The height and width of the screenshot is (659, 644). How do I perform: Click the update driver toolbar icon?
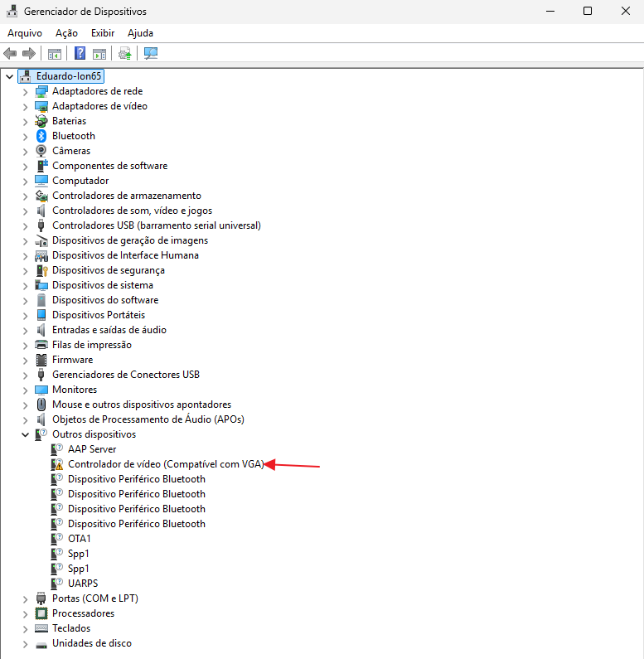pos(125,54)
